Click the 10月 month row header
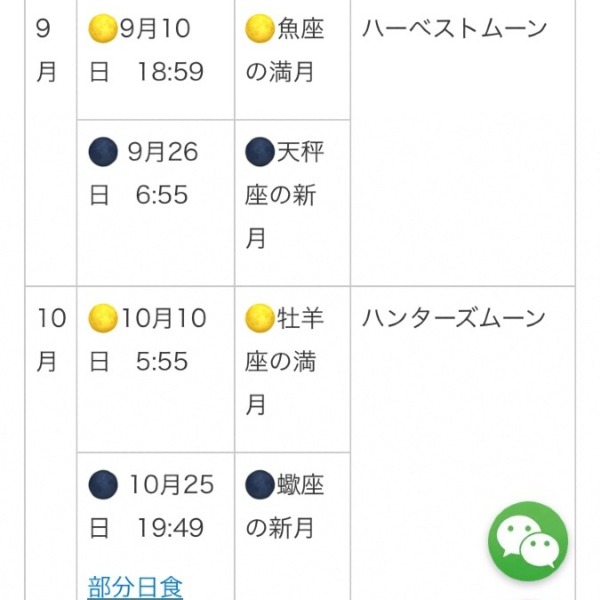Screen dimensions: 600x600 [51, 340]
